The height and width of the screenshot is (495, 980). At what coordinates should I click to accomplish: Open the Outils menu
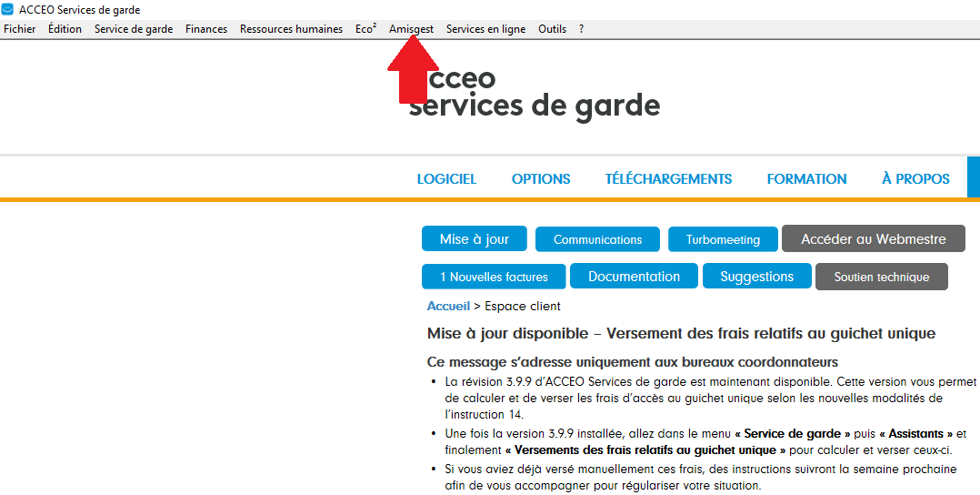[x=552, y=29]
